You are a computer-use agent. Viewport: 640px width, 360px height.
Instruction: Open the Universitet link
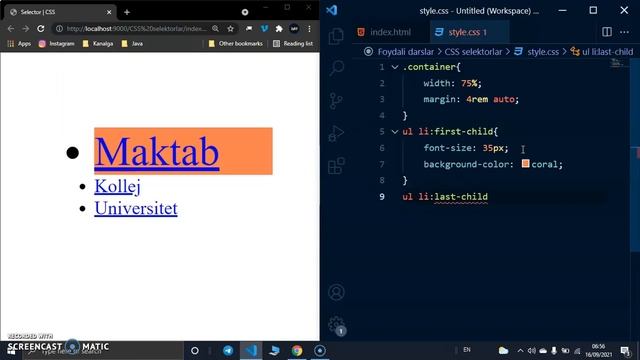pyautogui.click(x=136, y=208)
